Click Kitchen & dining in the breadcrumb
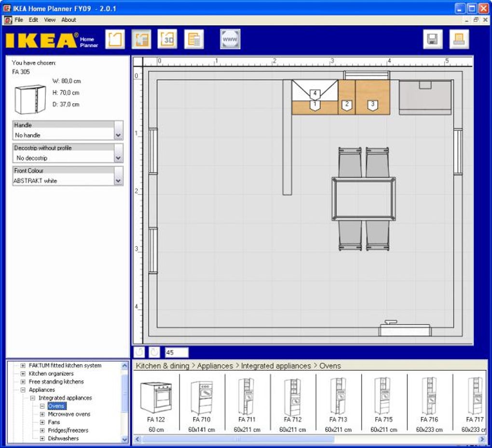Screen dimensions: 492x448 (x=163, y=366)
